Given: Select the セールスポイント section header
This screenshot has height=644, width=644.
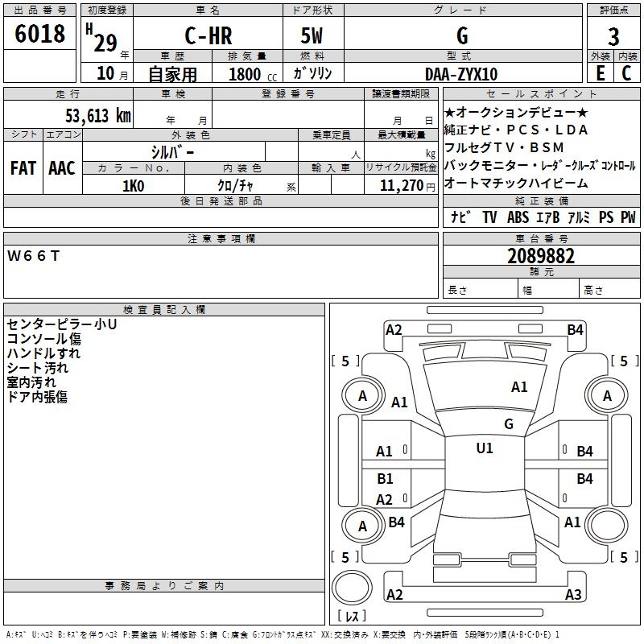Looking at the screenshot, I should point(541,93).
